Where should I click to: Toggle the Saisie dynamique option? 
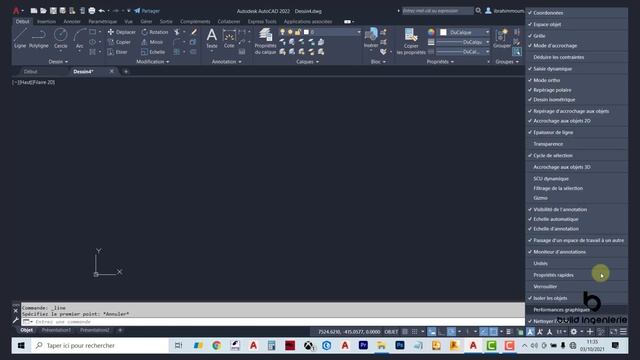576,69
